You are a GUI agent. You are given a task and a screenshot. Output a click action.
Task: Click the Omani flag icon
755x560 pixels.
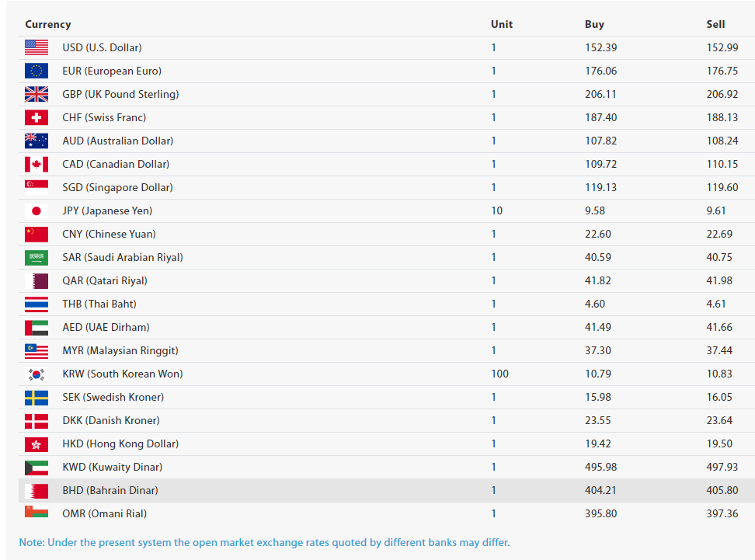(x=36, y=512)
